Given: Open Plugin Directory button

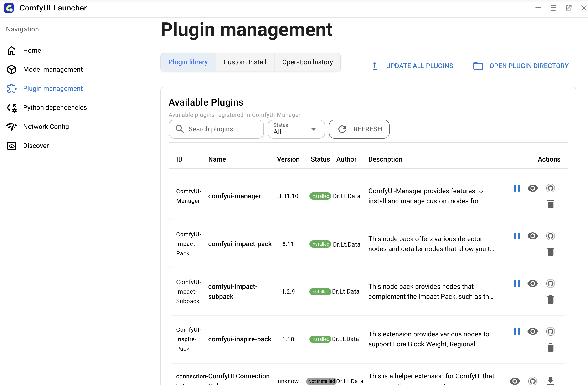Looking at the screenshot, I should pyautogui.click(x=521, y=66).
